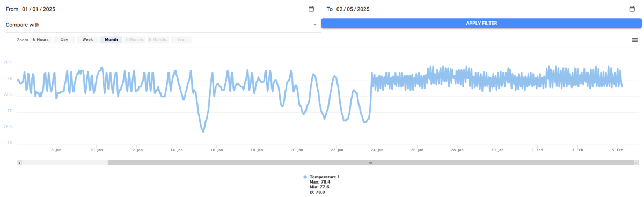Choose the 3 Months zoom option

tap(134, 40)
